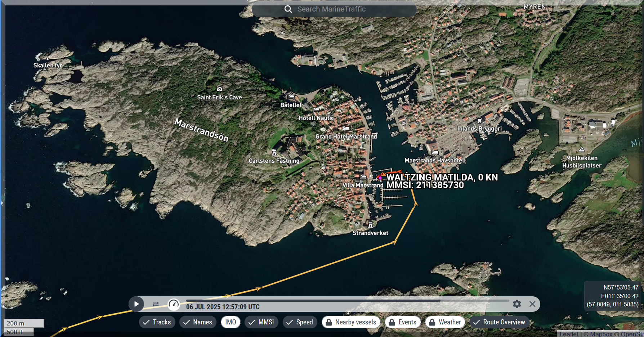Image resolution: width=644 pixels, height=337 pixels.
Task: Uncheck the MMSI option
Action: click(x=261, y=322)
